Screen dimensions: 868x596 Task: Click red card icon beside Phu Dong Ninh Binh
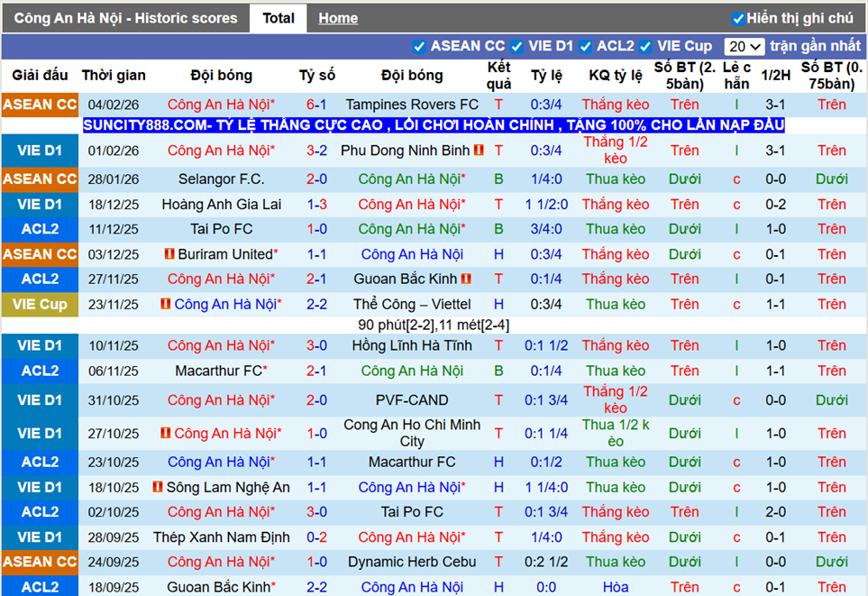[479, 150]
